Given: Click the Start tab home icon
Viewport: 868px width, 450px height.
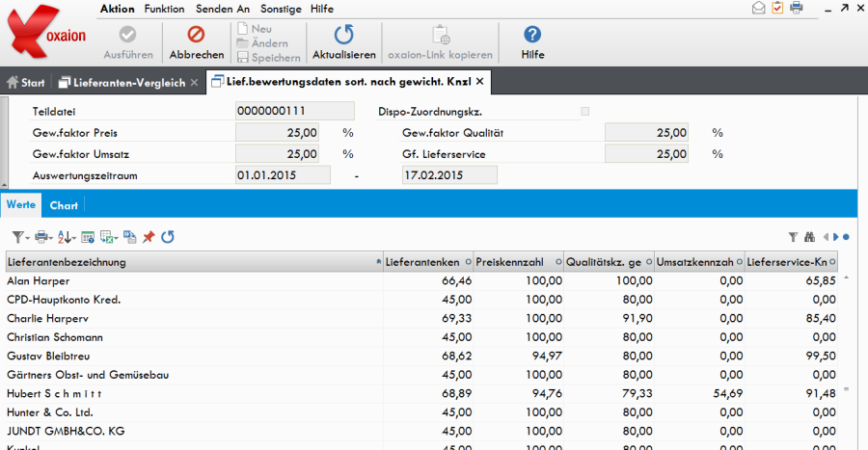Looking at the screenshot, I should (13, 82).
